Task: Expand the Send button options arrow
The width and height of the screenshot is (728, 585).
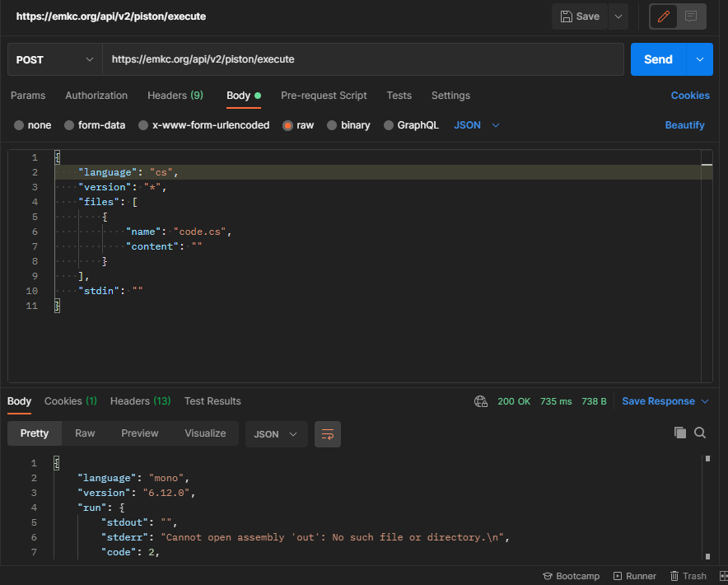Action: [700, 59]
